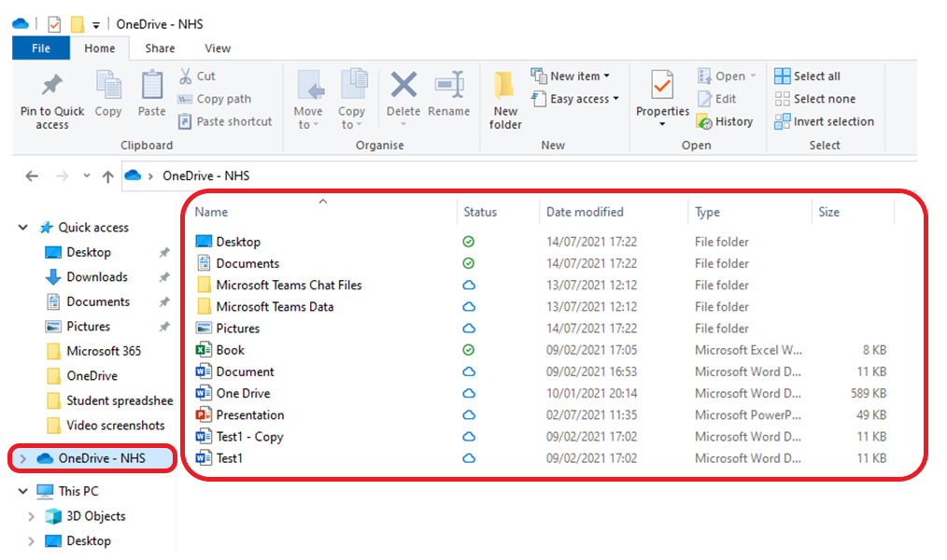Expand the 3D Objects node
947x560 pixels.
(32, 516)
